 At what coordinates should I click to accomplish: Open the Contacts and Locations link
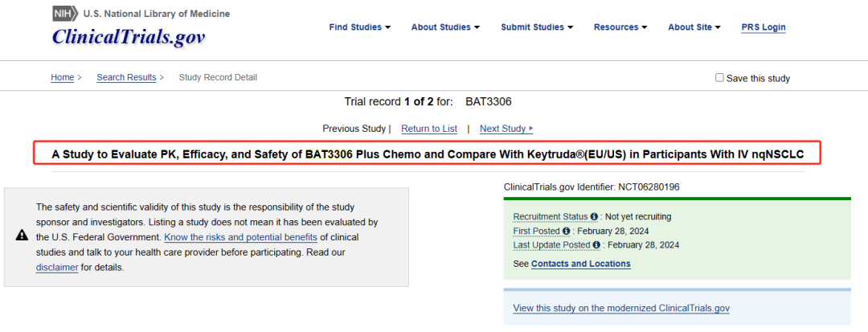[580, 264]
